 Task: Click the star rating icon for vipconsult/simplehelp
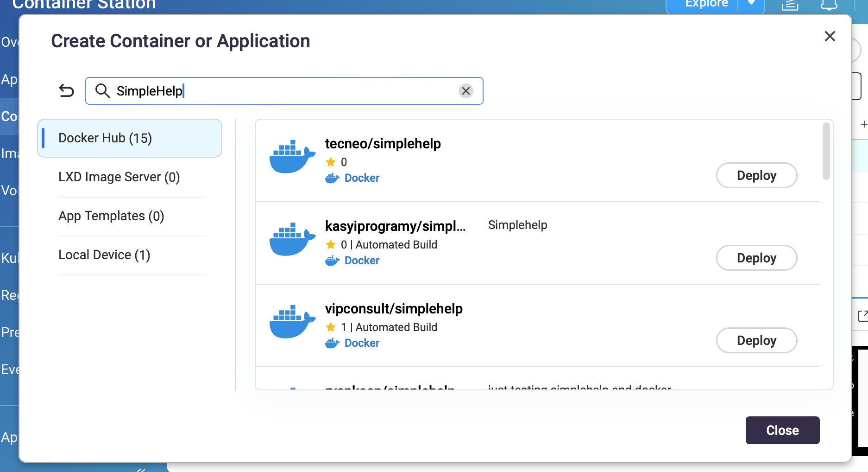[331, 327]
